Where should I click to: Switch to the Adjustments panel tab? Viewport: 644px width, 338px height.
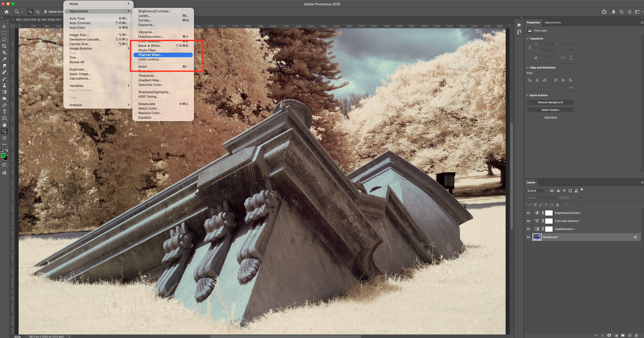coord(552,22)
